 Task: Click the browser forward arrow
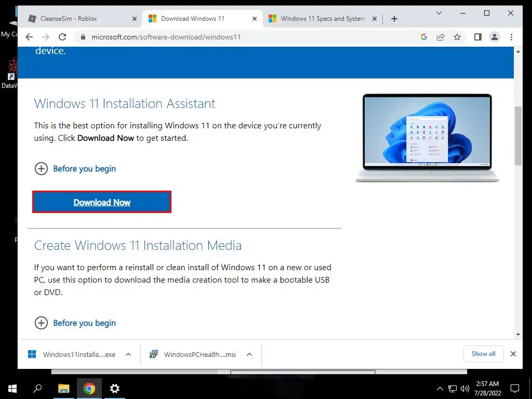point(46,37)
